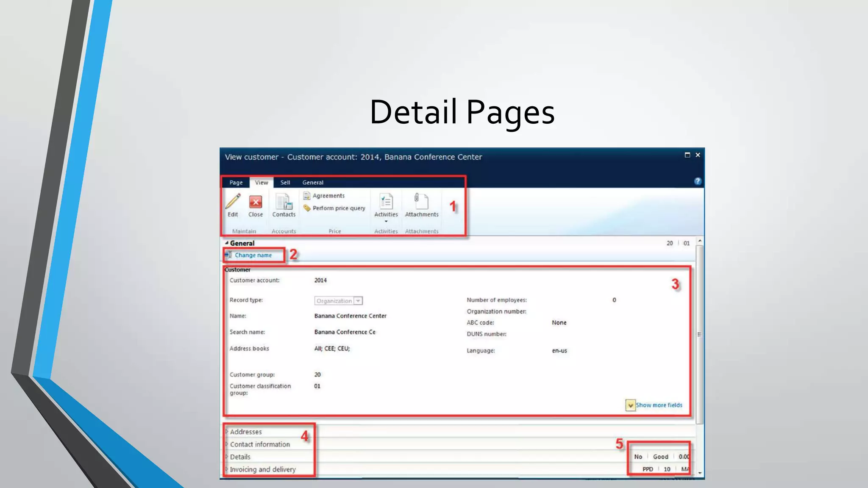This screenshot has width=868, height=488.
Task: Close the View customer window
Action: pos(698,155)
